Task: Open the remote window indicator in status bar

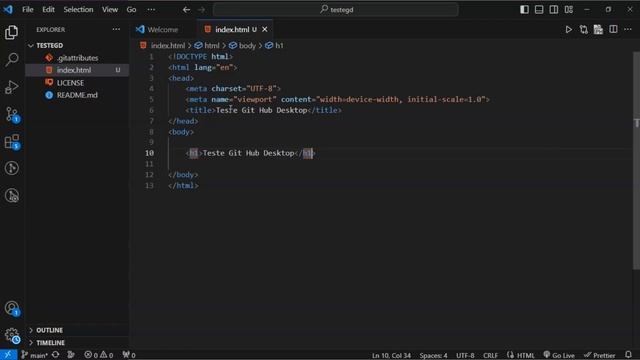Action: click(8, 355)
